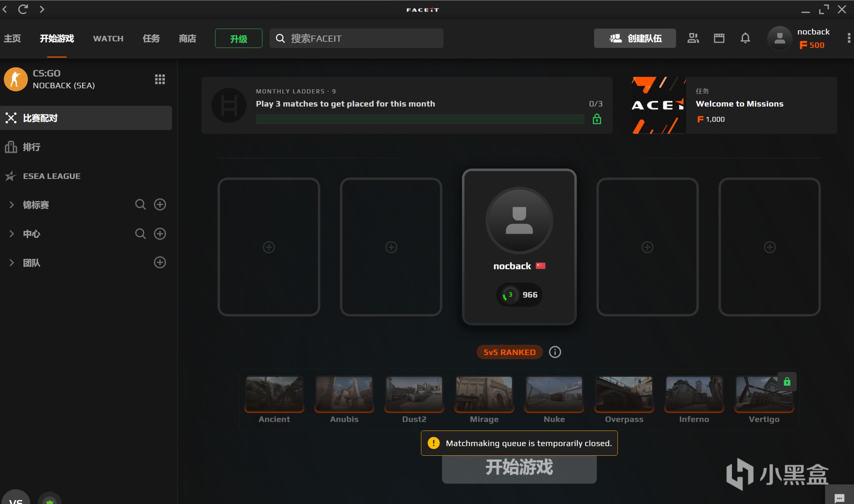Click the notification bell icon
The height and width of the screenshot is (504, 854).
745,38
